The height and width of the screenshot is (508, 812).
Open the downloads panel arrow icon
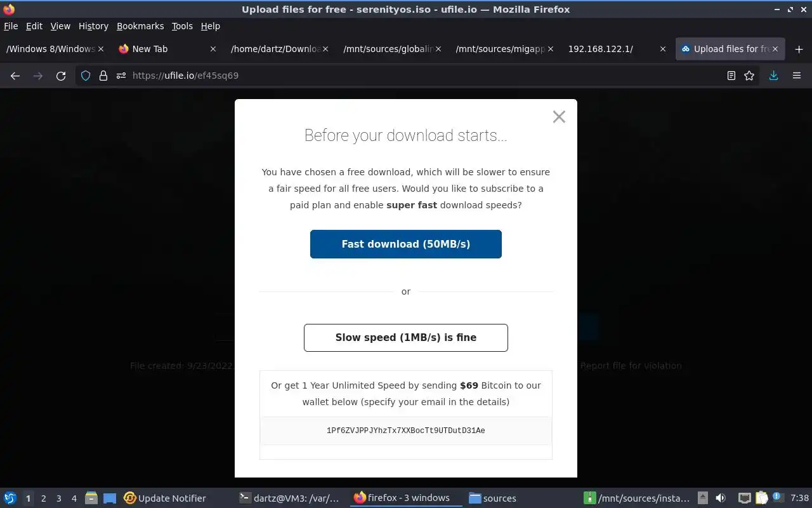tap(773, 76)
